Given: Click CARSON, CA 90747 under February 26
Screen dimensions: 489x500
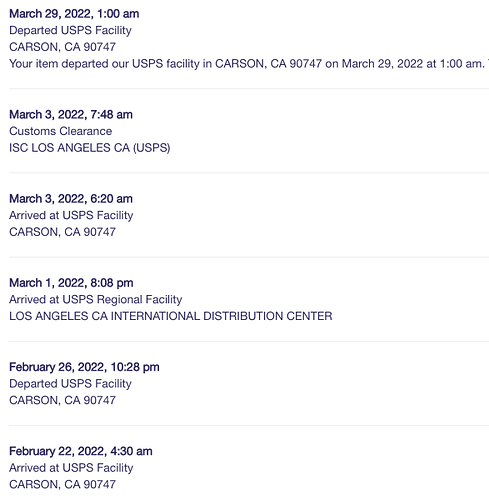Looking at the screenshot, I should 62,400.
